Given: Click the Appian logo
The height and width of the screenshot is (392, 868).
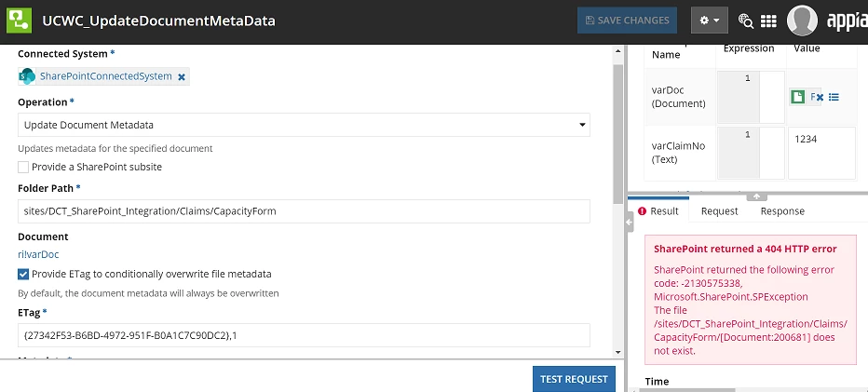Looking at the screenshot, I should click(847, 22).
